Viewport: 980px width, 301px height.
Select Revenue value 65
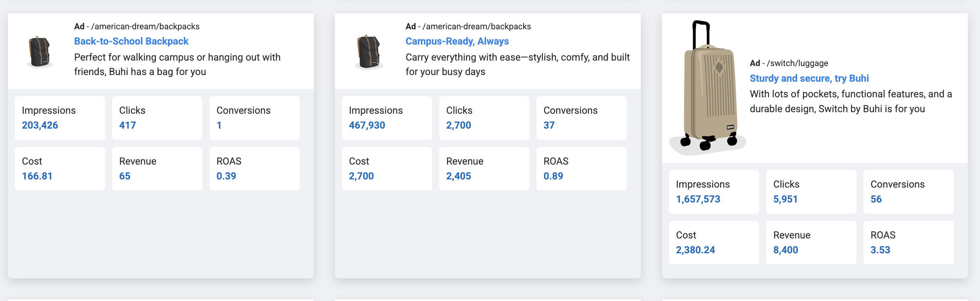pos(125,176)
